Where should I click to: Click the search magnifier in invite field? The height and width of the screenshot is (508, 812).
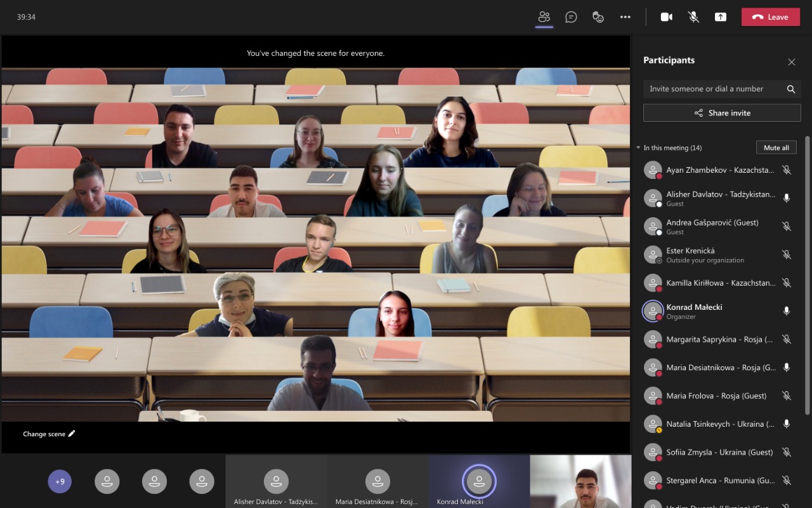click(x=791, y=89)
